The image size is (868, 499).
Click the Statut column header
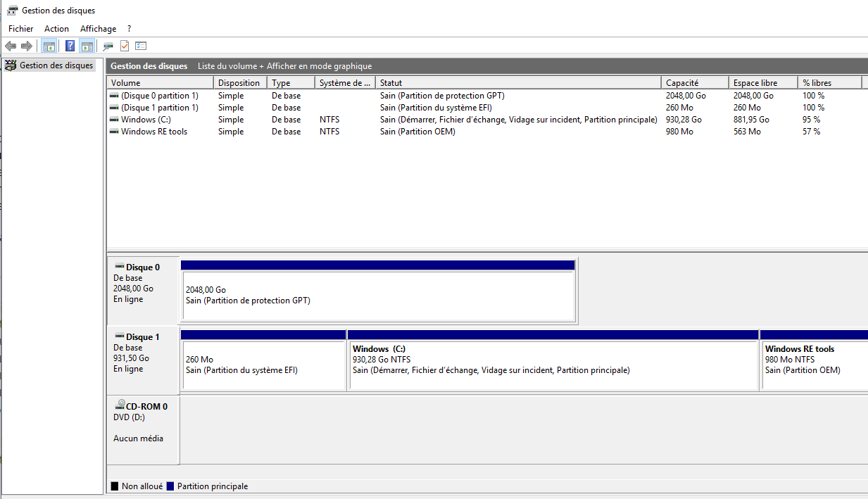coord(391,83)
